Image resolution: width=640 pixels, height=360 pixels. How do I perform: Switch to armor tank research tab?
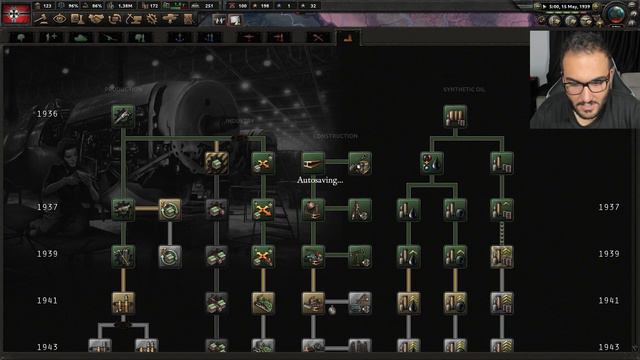coord(81,38)
